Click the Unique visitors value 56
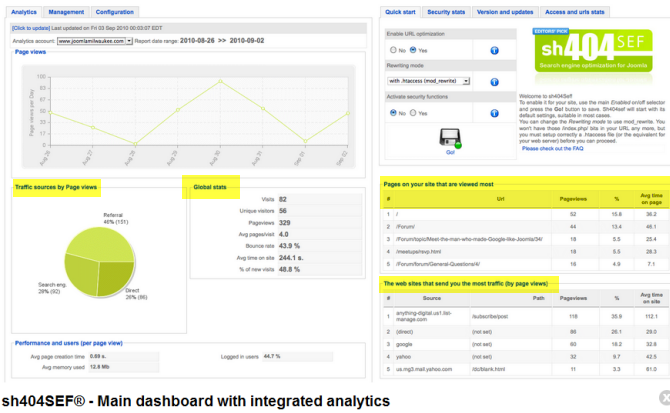This screenshot has width=670, height=413. 283,211
